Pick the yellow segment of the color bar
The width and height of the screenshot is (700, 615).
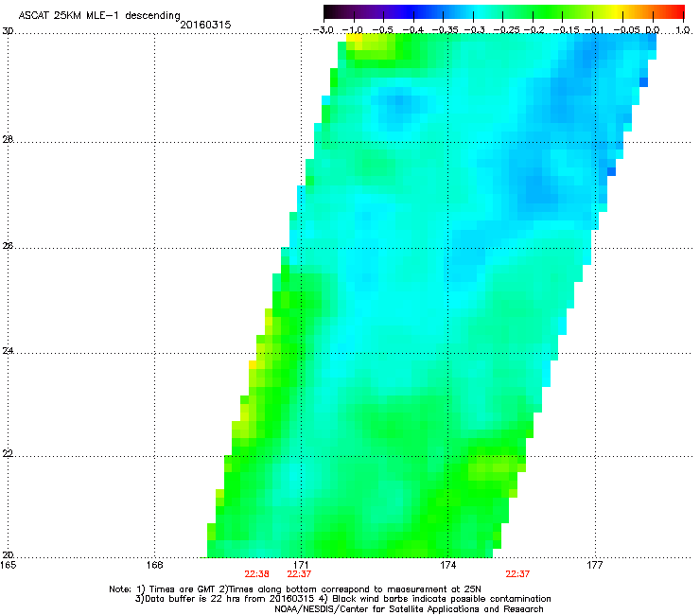[616, 11]
